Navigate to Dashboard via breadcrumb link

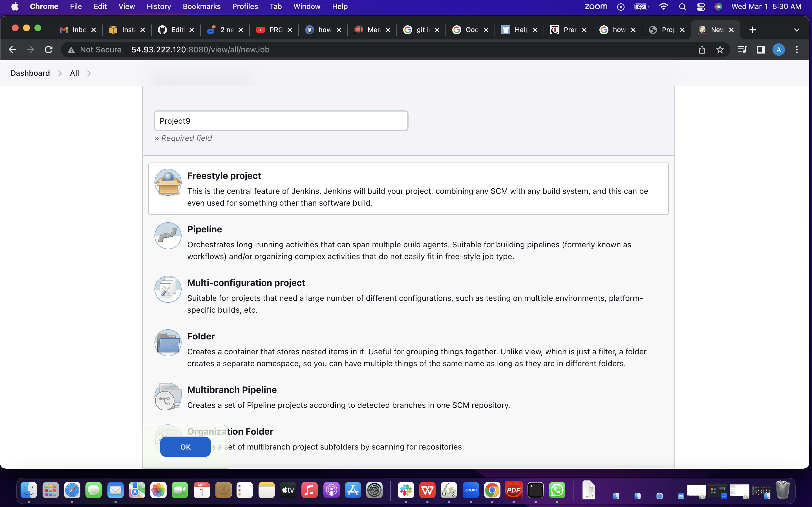point(30,73)
